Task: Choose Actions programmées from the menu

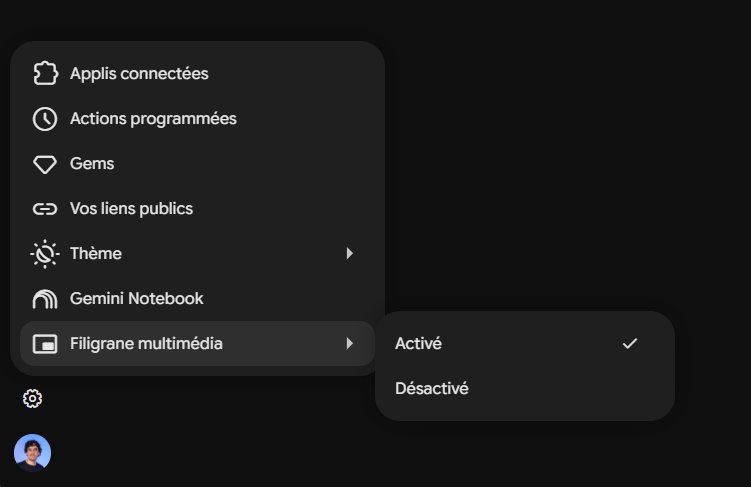Action: 197,118
